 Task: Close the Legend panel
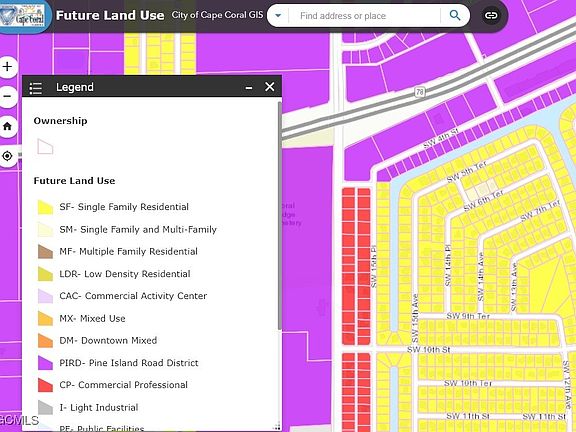pyautogui.click(x=270, y=87)
